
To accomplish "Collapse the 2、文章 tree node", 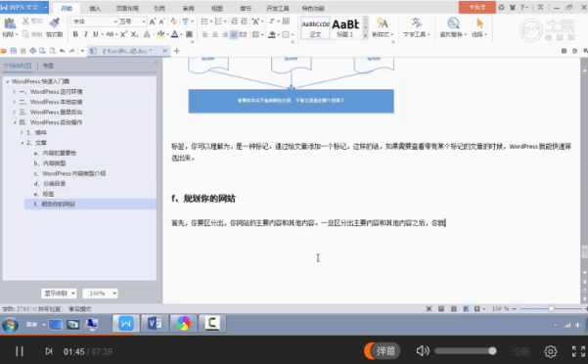I will 22,143.
